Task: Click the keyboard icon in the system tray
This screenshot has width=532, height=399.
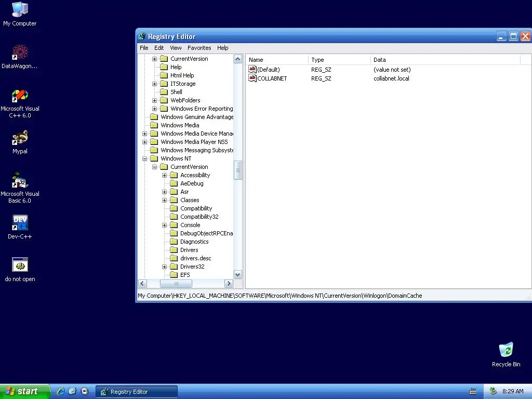Action: coord(473,392)
